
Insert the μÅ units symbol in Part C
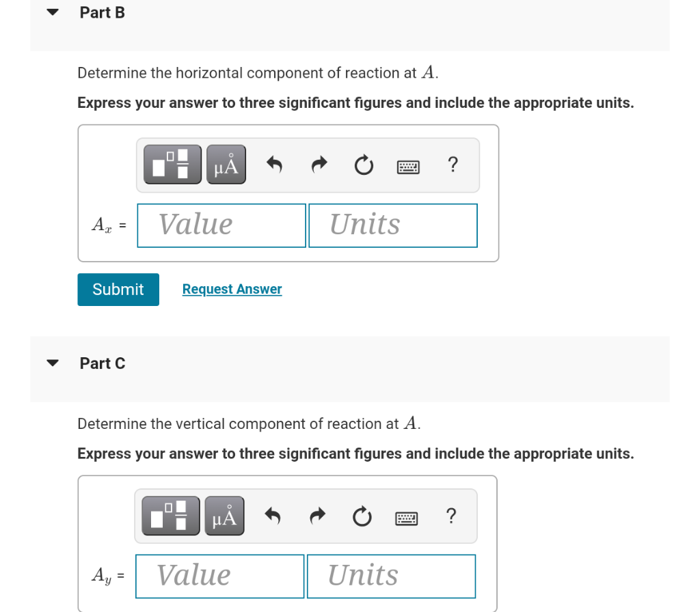[224, 515]
